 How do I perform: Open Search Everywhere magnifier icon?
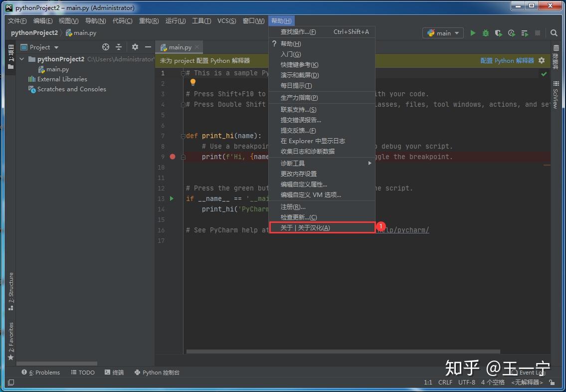[x=554, y=33]
